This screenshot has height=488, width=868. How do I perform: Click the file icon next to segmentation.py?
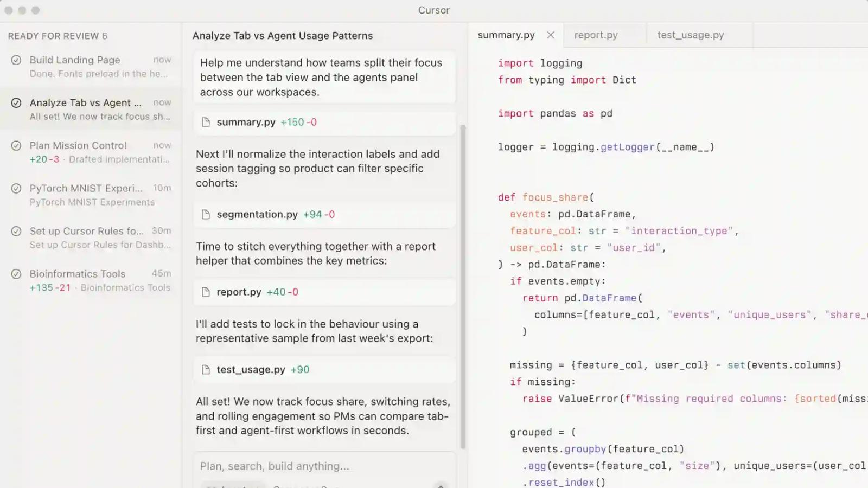click(x=206, y=215)
